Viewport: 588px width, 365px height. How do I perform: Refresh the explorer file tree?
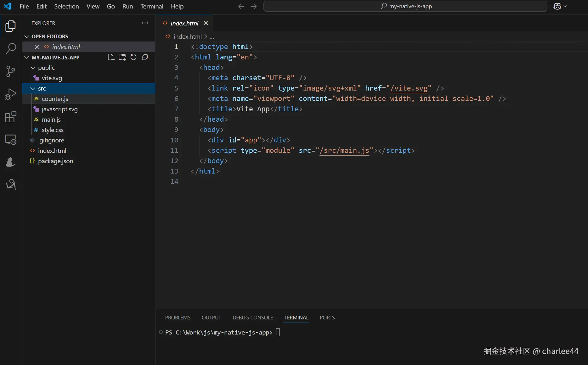(x=133, y=57)
